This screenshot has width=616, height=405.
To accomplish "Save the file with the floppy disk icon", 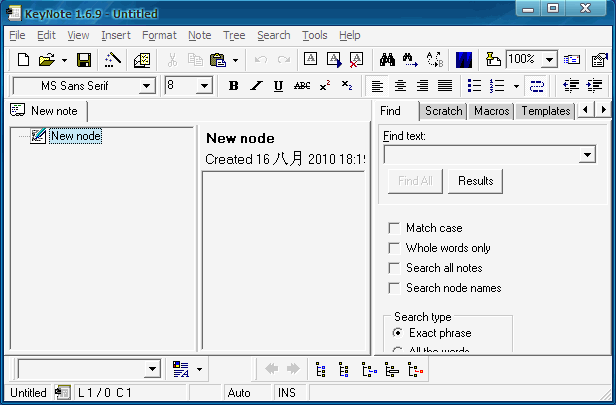I will click(84, 60).
